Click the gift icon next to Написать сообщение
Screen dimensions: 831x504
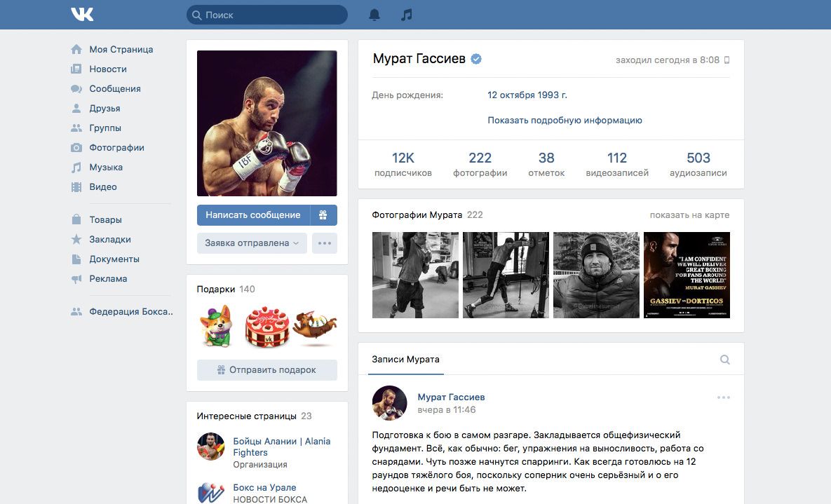323,215
